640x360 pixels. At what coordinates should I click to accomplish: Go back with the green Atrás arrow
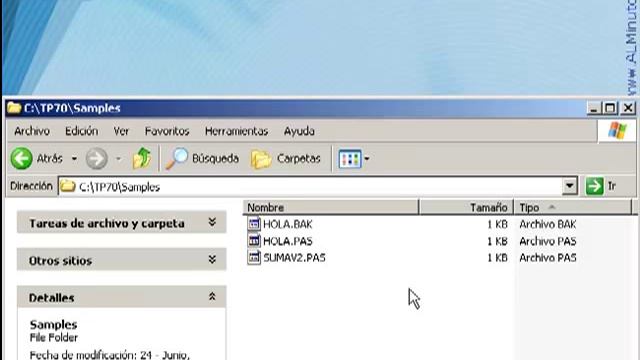(x=21, y=158)
